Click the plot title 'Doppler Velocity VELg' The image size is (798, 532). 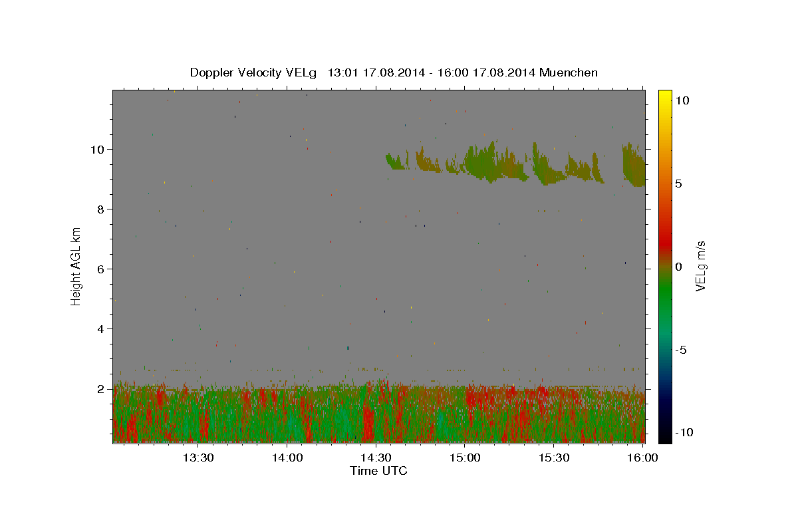pyautogui.click(x=253, y=72)
